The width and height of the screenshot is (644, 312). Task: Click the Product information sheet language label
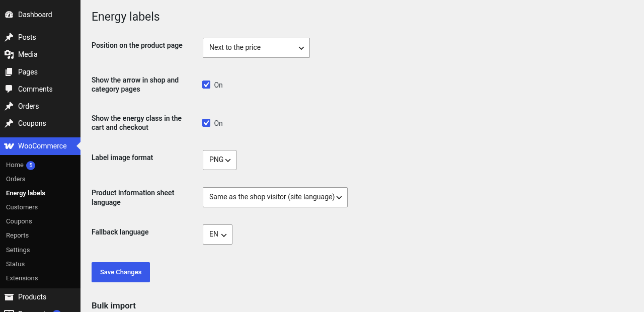133,197
